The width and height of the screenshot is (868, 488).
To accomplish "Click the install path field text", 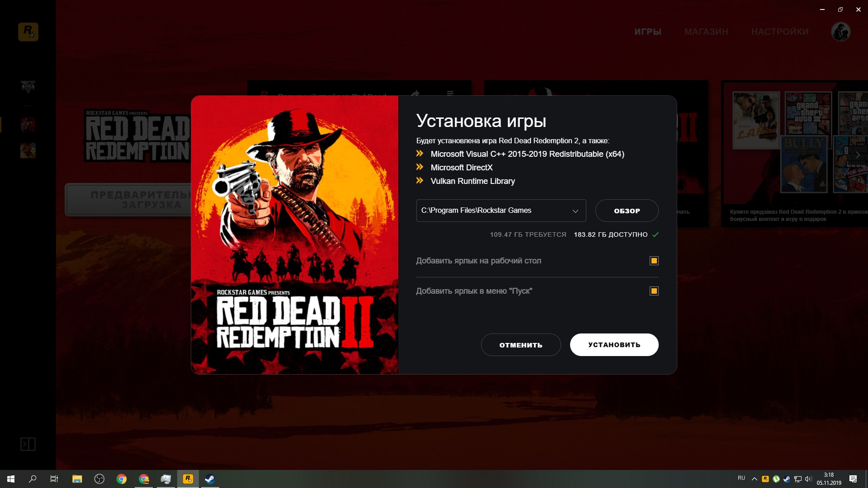I will click(x=476, y=211).
